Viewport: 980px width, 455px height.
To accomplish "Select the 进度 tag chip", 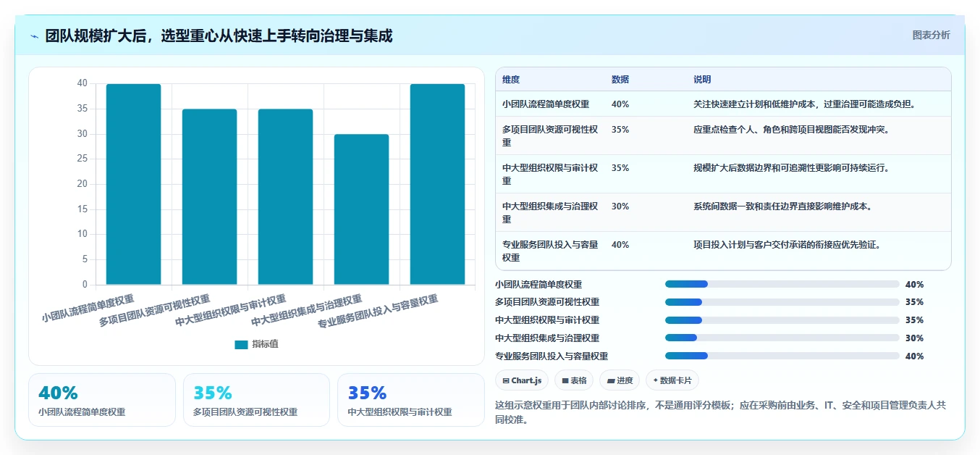I will click(620, 380).
